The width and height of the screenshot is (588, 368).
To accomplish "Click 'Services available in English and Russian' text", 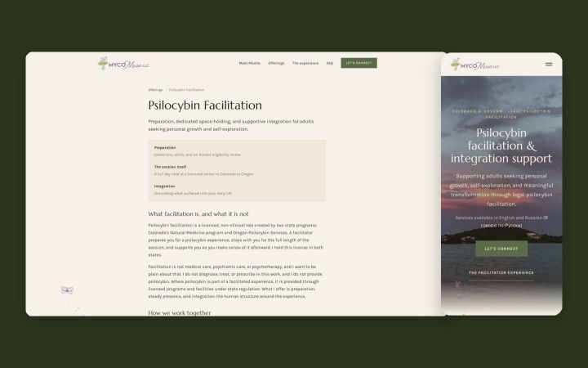I will click(501, 221).
